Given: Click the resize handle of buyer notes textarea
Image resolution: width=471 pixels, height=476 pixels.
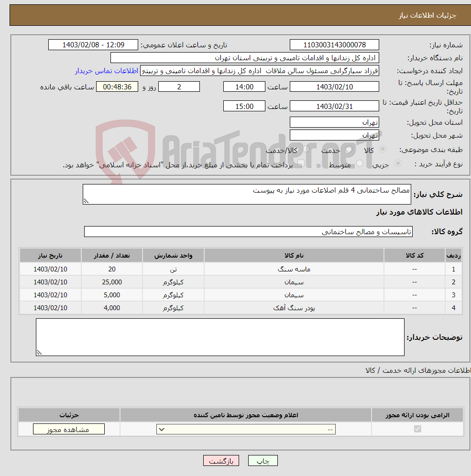Looking at the screenshot, I should coord(39,352).
